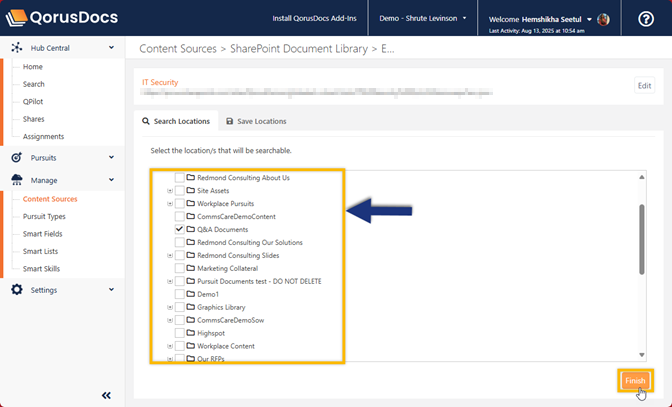Screen dimensions: 672x407
Task: Expand the Site Assets tree node
Action: click(x=170, y=190)
